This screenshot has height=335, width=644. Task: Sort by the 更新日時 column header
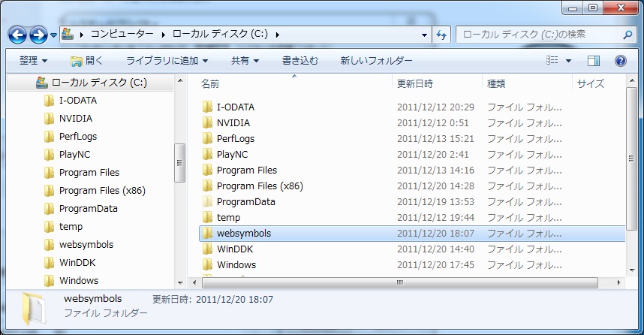click(x=415, y=84)
